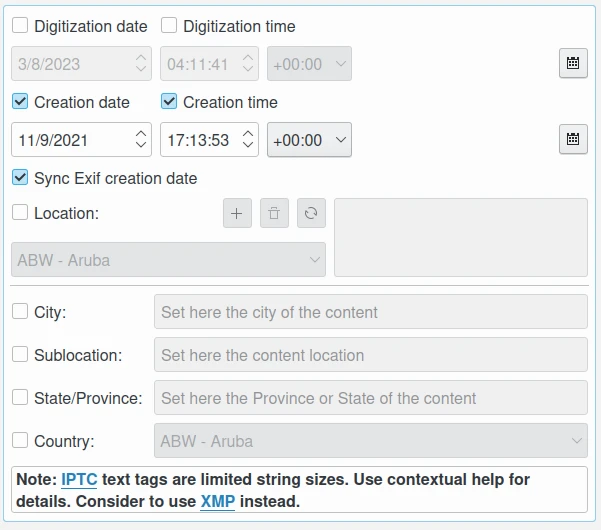Open creation time zone +00:00 dropdown
This screenshot has width=601, height=530.
[x=309, y=140]
